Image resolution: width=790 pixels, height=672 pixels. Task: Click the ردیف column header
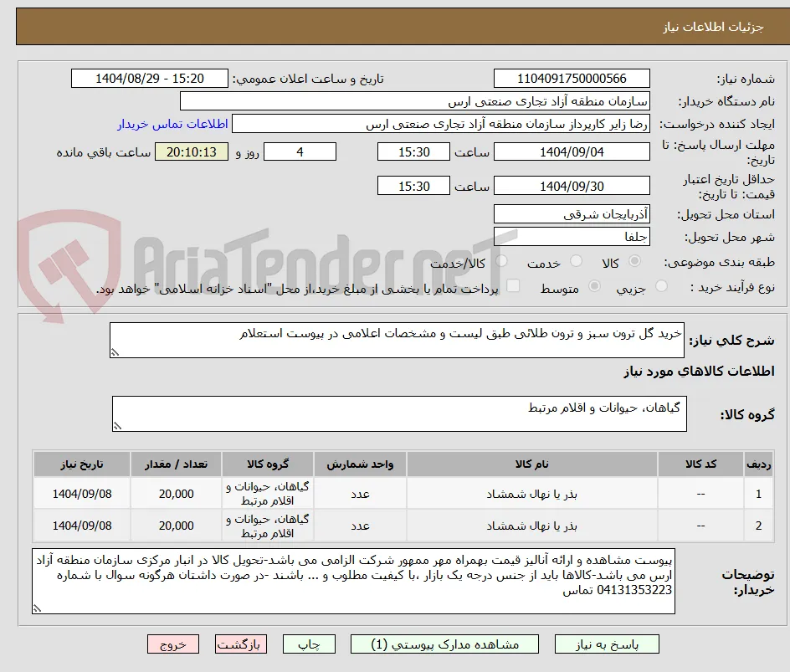[x=758, y=464]
